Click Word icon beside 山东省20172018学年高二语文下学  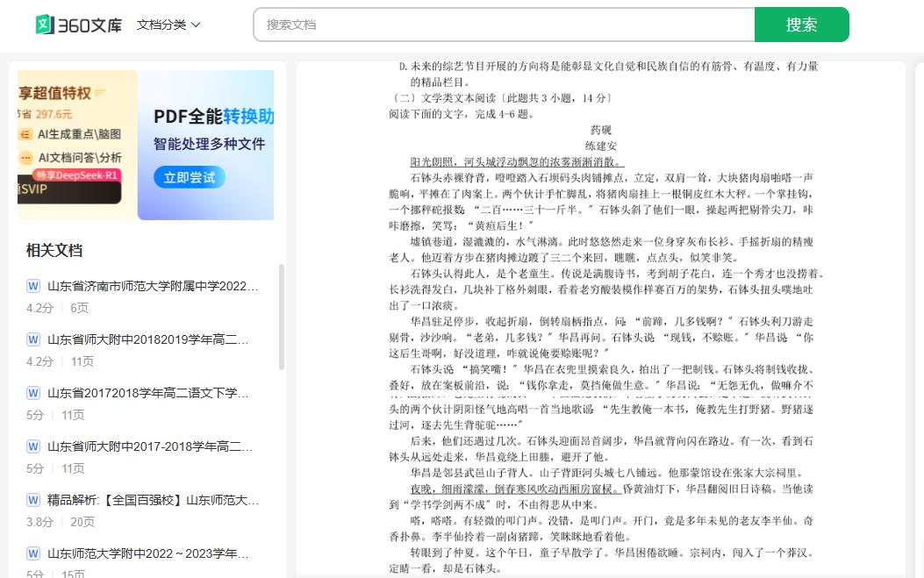(33, 393)
